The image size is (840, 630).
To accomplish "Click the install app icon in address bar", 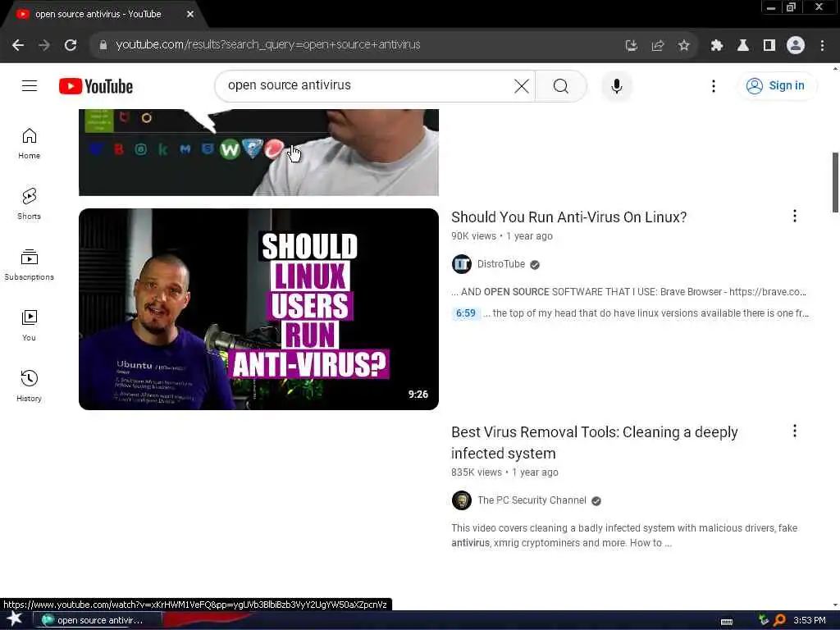I will (x=632, y=46).
